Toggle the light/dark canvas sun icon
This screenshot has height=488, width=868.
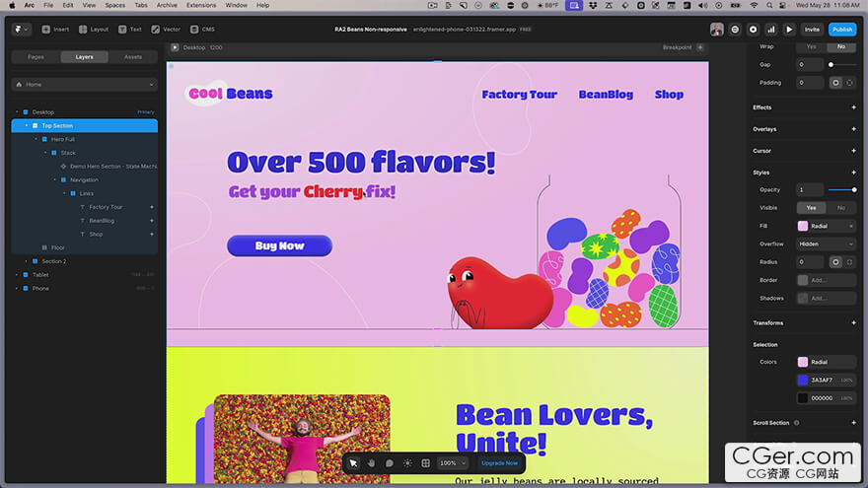point(407,462)
